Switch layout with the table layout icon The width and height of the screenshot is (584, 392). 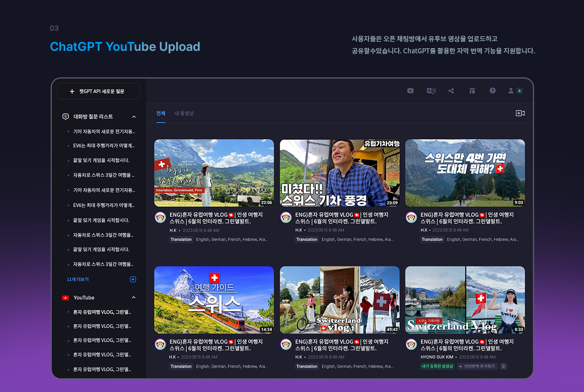click(x=472, y=91)
